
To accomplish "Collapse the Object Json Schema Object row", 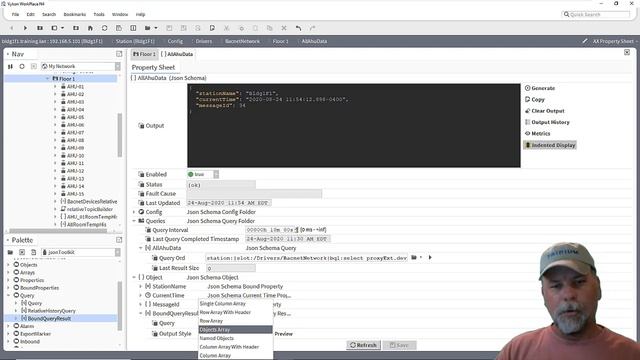I will click(134, 277).
